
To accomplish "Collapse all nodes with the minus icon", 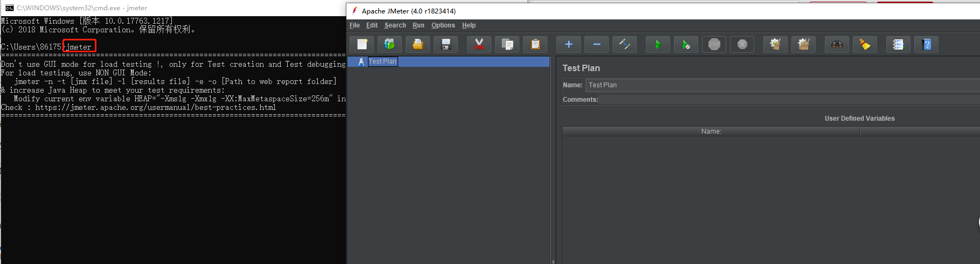I will point(596,44).
